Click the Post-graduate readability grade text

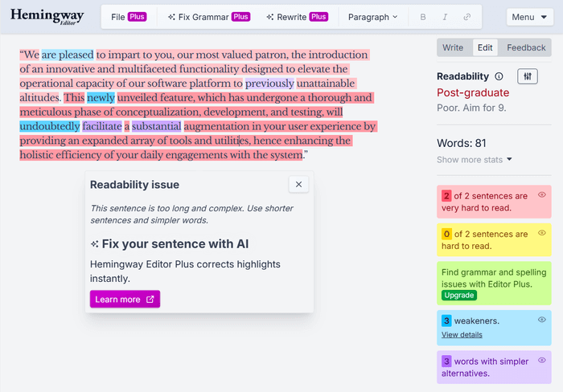point(473,93)
